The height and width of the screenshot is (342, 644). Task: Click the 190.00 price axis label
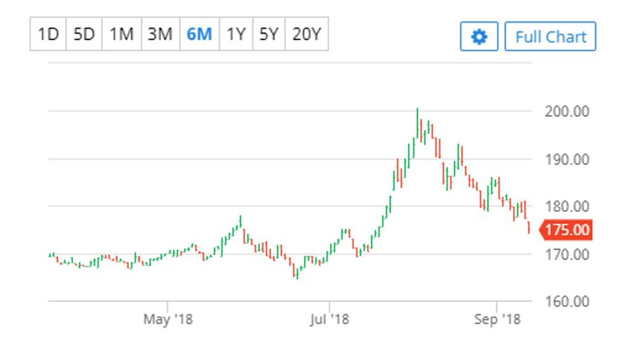click(567, 160)
